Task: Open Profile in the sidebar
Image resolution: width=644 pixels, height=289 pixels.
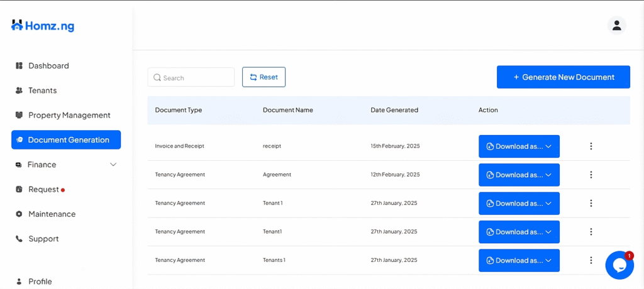Action: point(40,281)
